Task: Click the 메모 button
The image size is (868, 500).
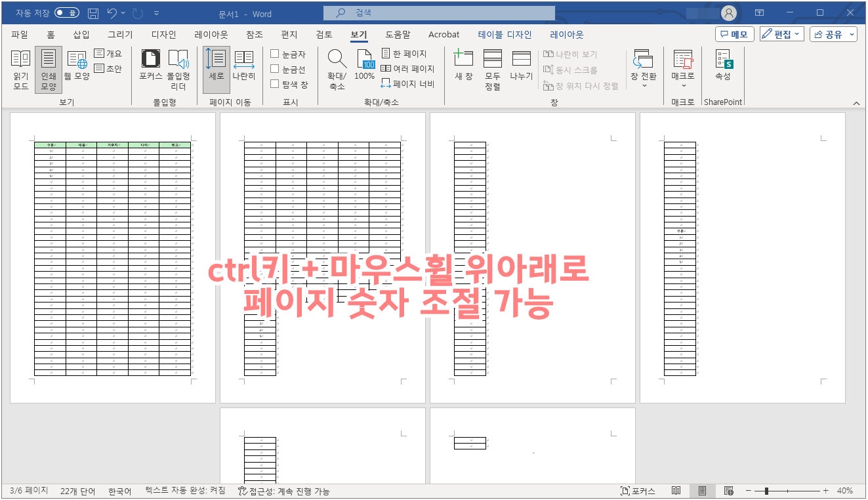Action: [734, 34]
